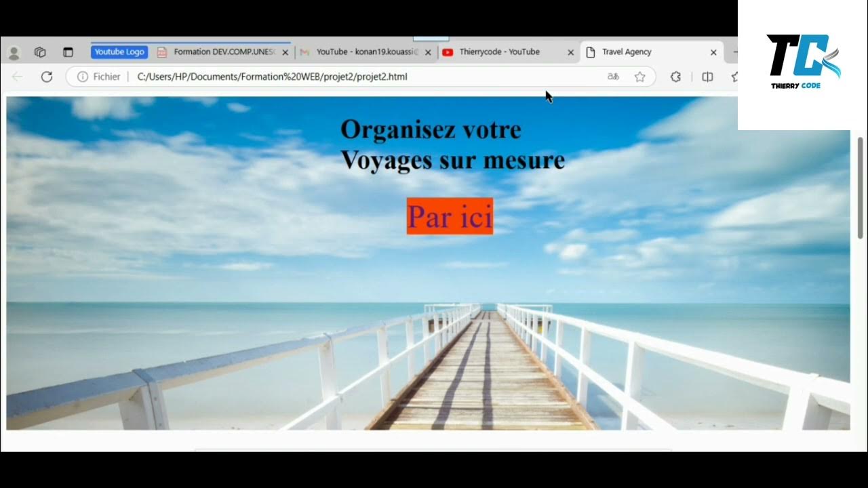Open the tab actions menu icon
868x488 pixels.
coord(68,52)
